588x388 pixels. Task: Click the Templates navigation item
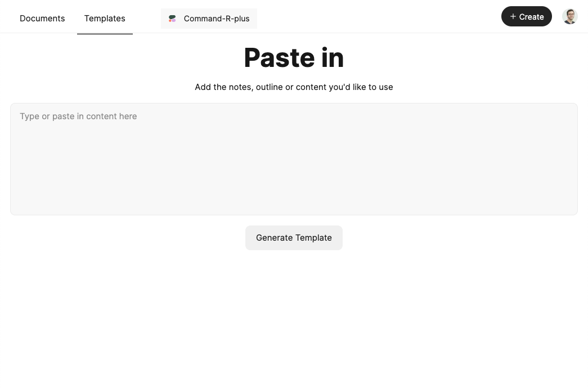click(x=105, y=19)
